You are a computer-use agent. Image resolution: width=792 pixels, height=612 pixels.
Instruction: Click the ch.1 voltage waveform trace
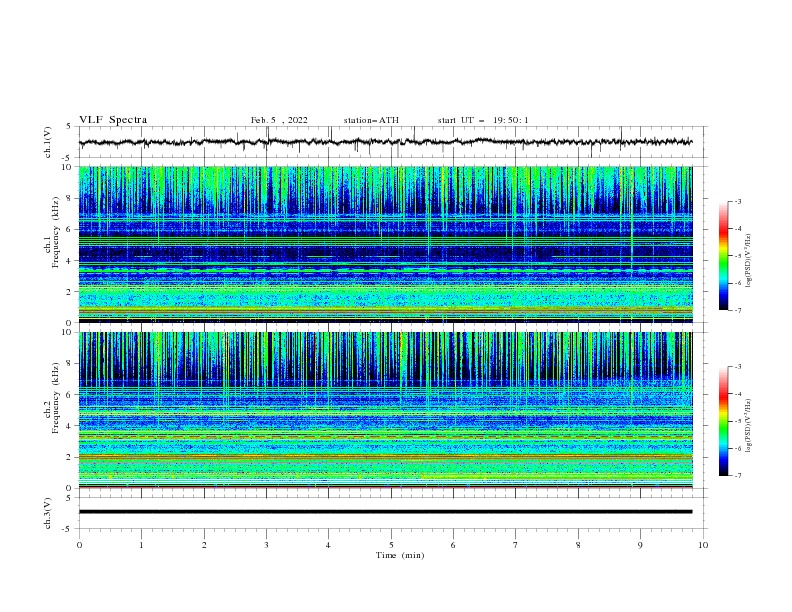point(385,142)
